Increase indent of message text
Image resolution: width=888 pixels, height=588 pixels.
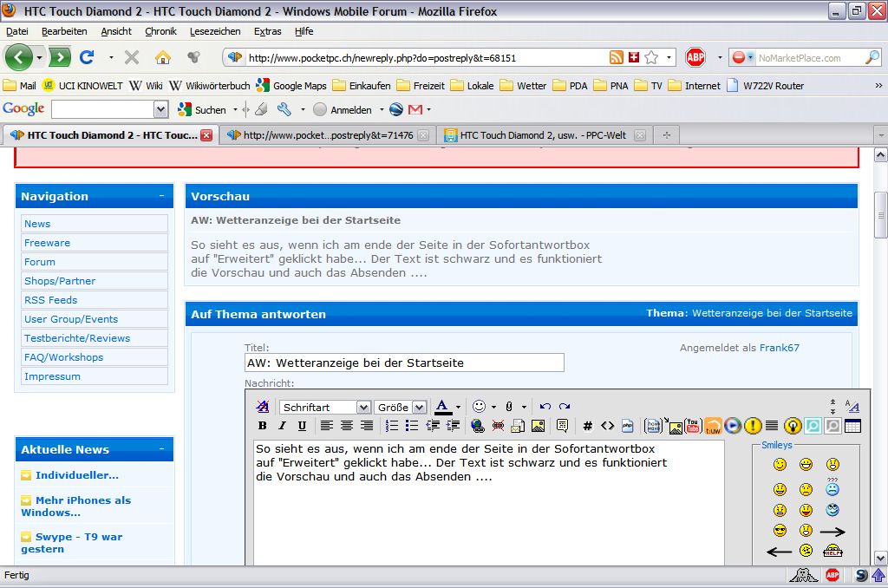[453, 426]
